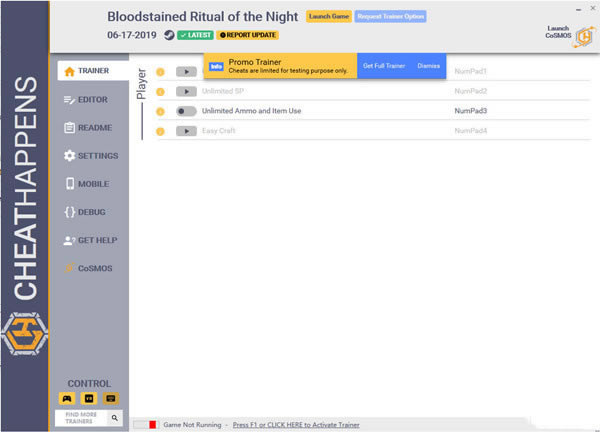
Task: Click the middle VR control icon
Action: pos(90,398)
